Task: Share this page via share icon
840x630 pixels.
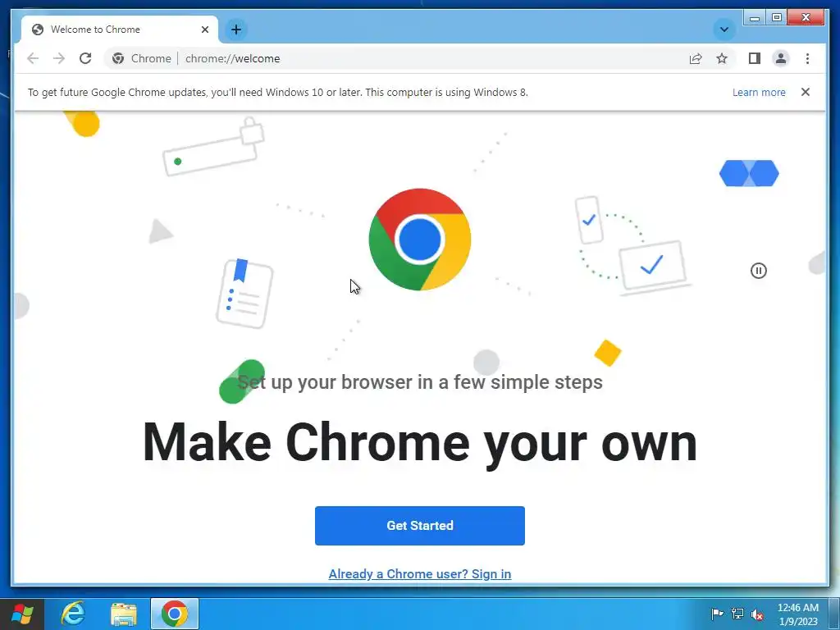Action: pyautogui.click(x=696, y=58)
